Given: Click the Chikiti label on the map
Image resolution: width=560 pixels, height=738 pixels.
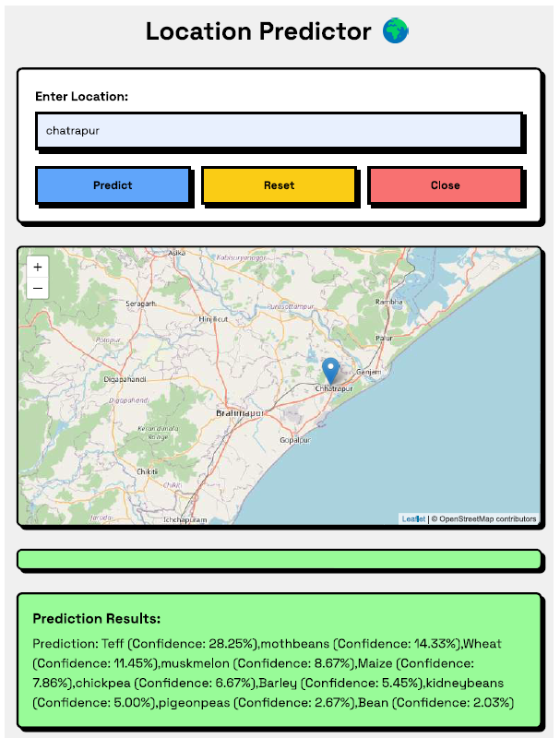Looking at the screenshot, I should pos(148,471).
